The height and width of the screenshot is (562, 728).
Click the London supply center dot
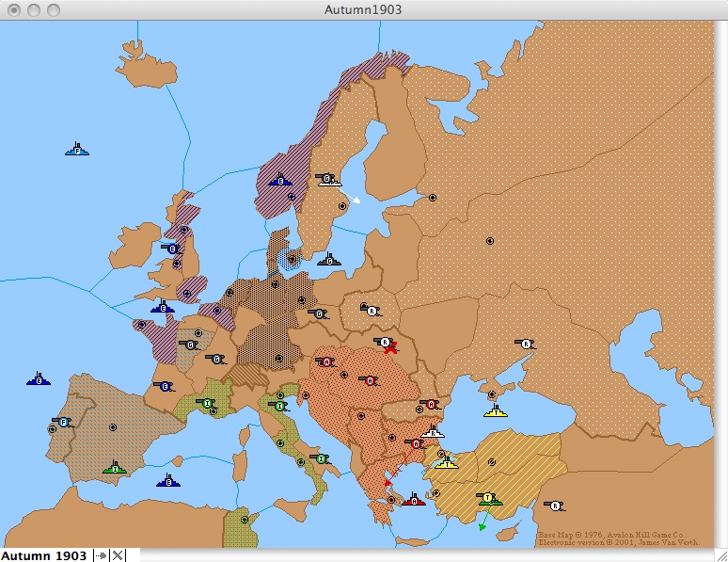(x=187, y=294)
